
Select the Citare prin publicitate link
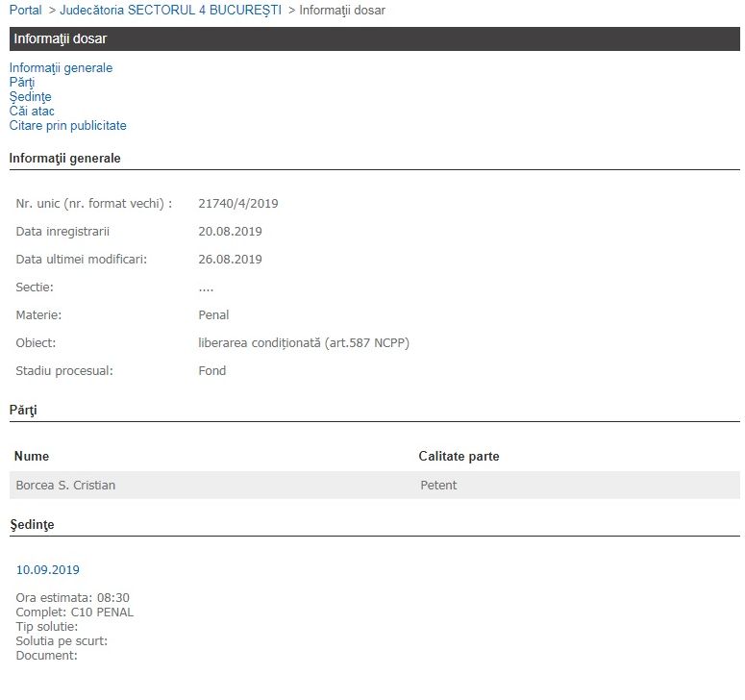click(x=67, y=126)
